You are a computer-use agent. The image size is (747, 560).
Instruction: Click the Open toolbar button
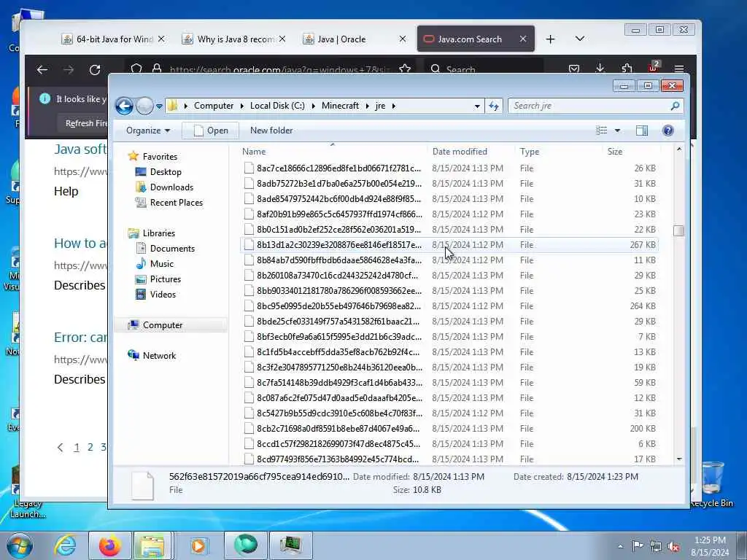click(x=211, y=131)
